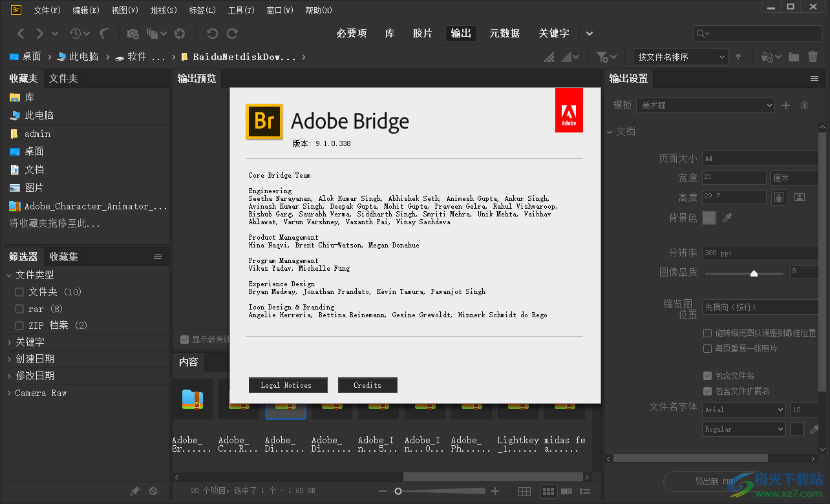Go forward with the right arrow
The height and width of the screenshot is (504, 830).
(40, 34)
